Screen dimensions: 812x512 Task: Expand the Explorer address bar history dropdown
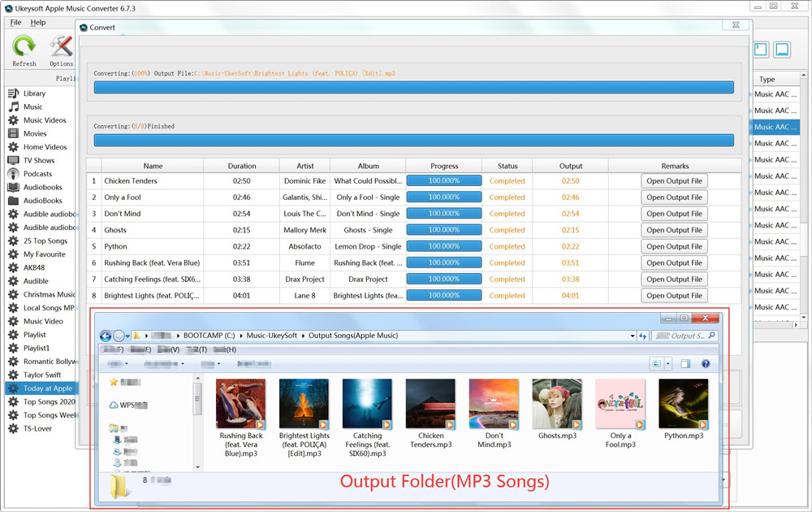(x=633, y=336)
